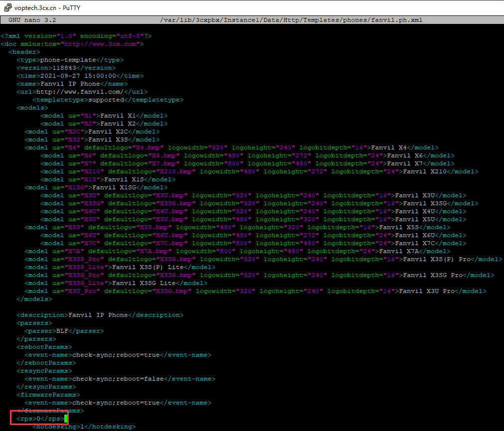Click the 'GNU nano 3.2' header text

pyautogui.click(x=32, y=20)
